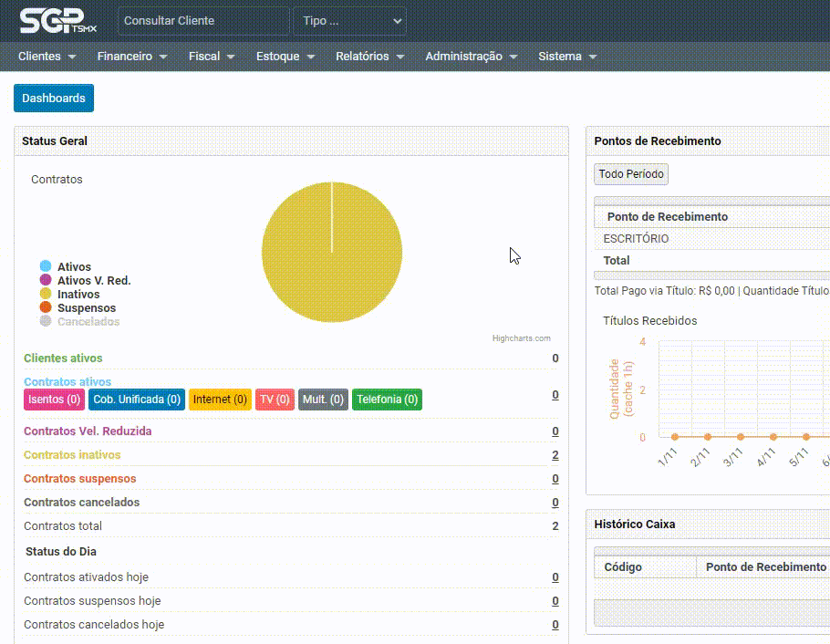The height and width of the screenshot is (644, 830).
Task: Click the Dashboards button
Action: tap(54, 99)
